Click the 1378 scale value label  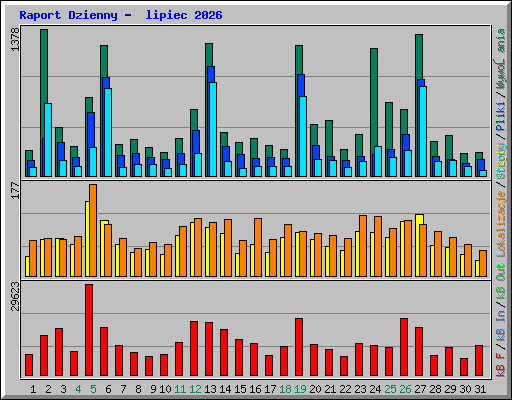(15, 39)
